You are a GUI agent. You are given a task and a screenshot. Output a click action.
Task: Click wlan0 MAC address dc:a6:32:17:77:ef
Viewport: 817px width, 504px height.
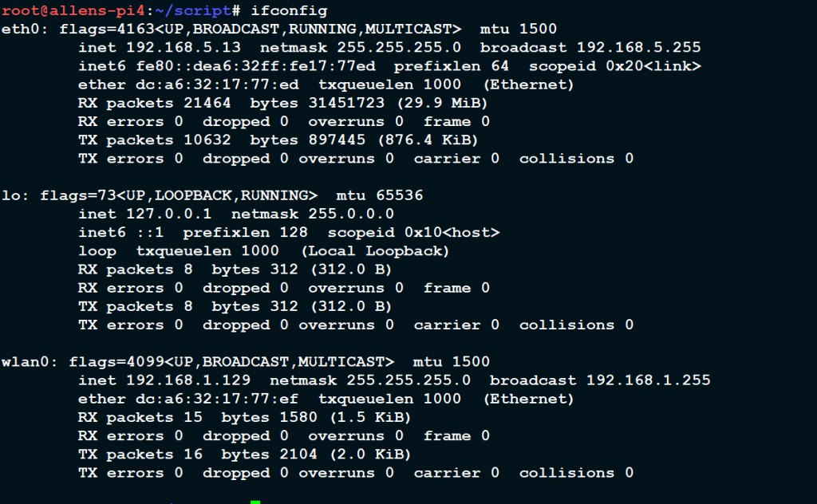click(217, 399)
